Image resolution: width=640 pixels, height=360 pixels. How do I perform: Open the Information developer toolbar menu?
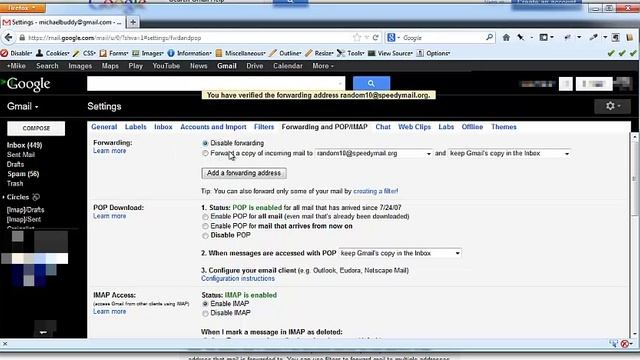click(x=189, y=53)
